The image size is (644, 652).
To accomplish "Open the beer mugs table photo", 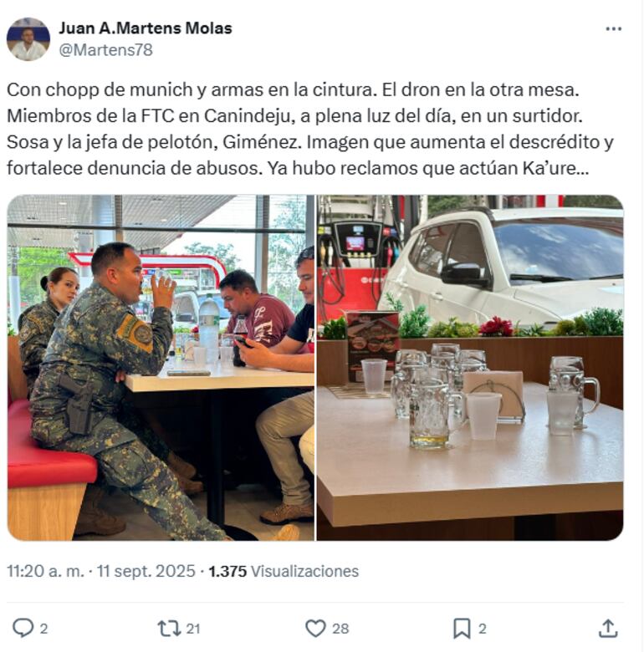I will [470, 368].
